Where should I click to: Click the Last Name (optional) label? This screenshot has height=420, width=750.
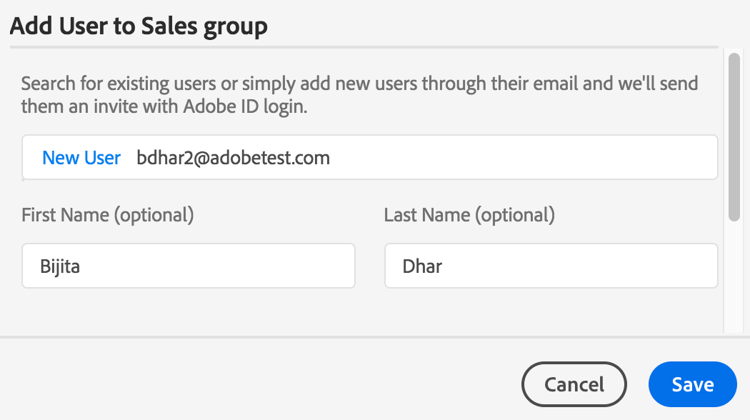pos(469,215)
